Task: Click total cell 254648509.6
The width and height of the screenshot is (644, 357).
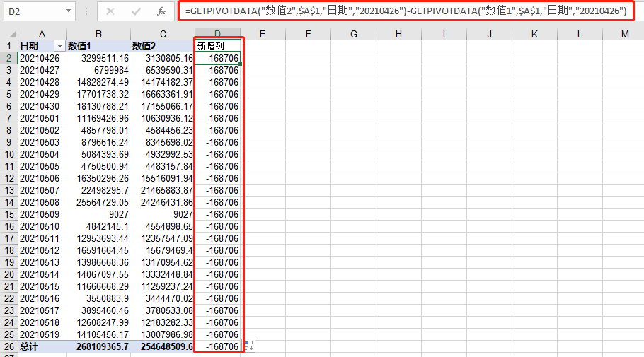Action: (x=163, y=346)
